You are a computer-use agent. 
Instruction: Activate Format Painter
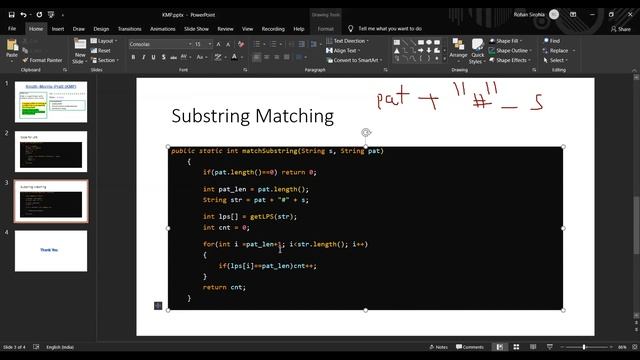tap(42, 60)
